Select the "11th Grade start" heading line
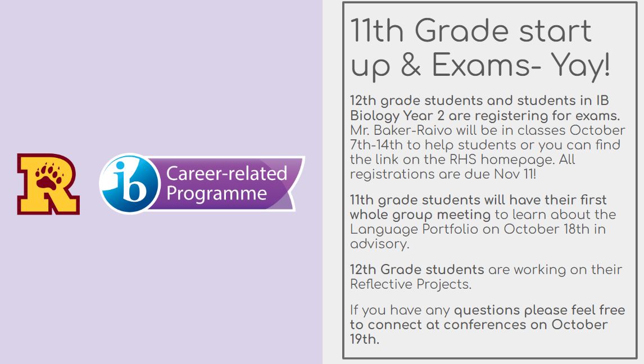This screenshot has width=644, height=364. point(471,30)
